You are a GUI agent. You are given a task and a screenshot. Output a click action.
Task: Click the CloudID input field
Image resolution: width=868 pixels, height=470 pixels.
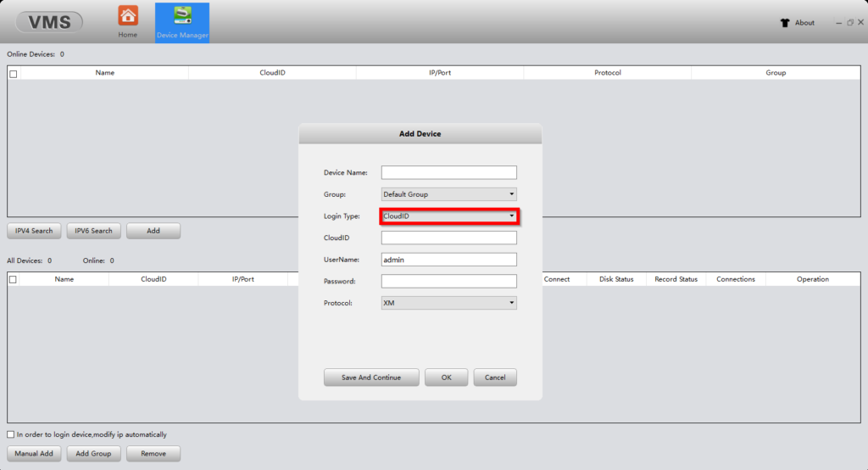pyautogui.click(x=448, y=238)
